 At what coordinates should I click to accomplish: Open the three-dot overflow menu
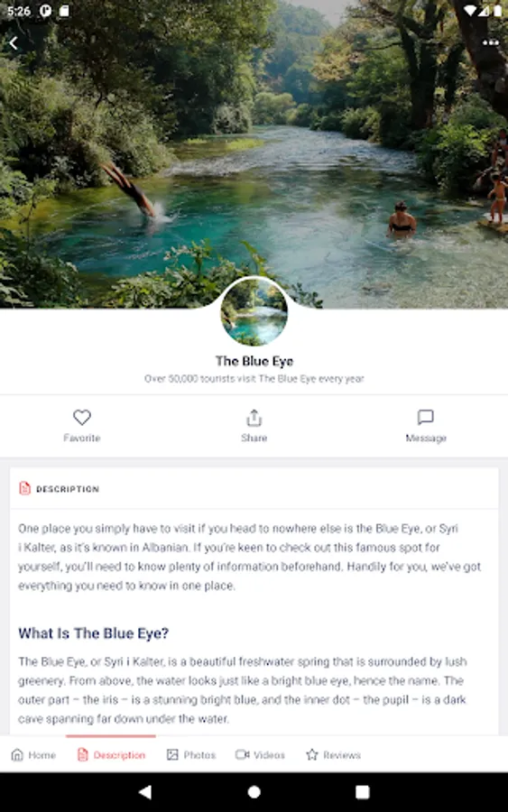tap(490, 43)
